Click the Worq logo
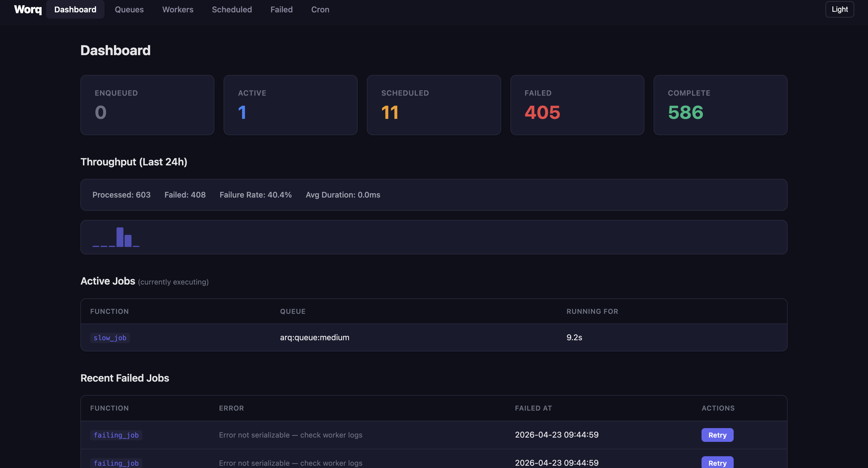The width and height of the screenshot is (868, 468). click(28, 9)
